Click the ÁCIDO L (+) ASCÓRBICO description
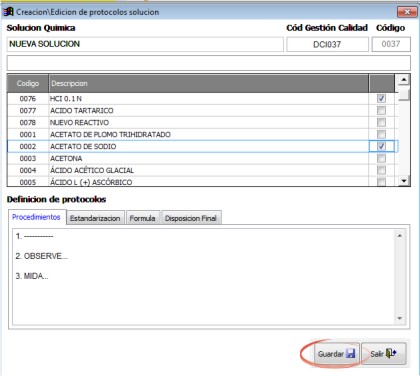The height and width of the screenshot is (376, 420). [91, 182]
